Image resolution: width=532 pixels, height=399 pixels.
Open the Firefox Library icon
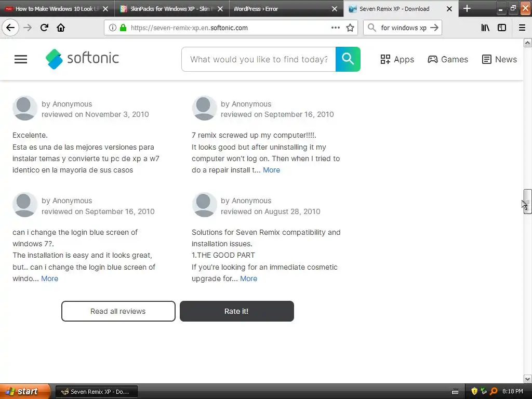[485, 28]
